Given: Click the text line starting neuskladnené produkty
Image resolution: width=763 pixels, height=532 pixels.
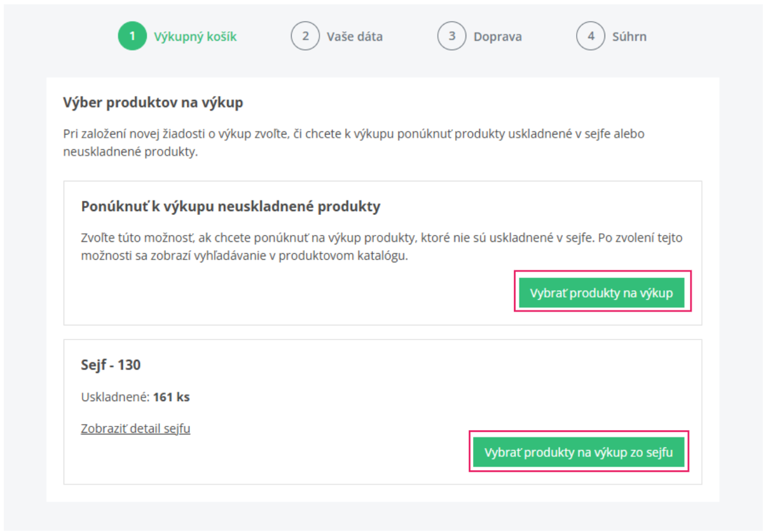Looking at the screenshot, I should point(130,153).
